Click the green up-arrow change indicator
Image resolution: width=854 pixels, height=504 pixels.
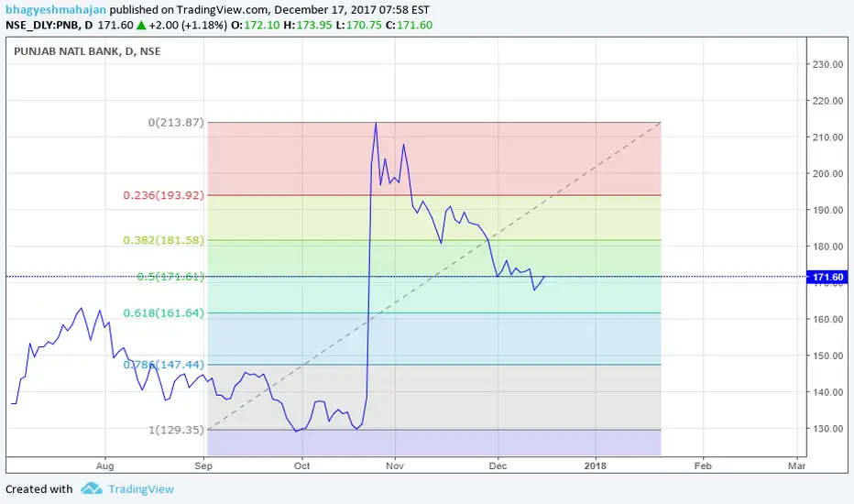click(141, 25)
